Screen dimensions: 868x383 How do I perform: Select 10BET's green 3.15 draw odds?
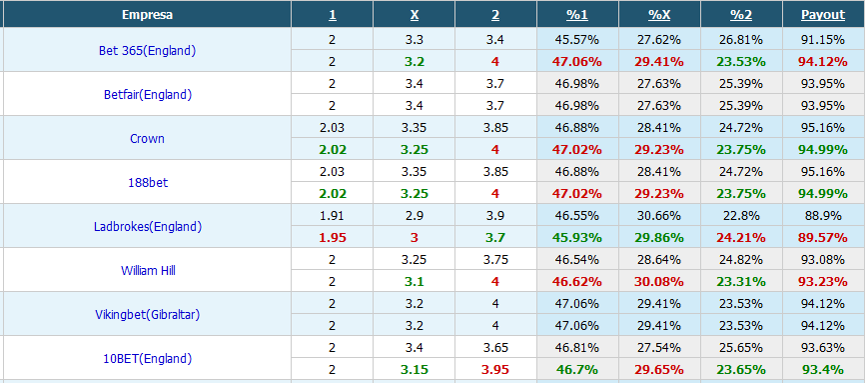point(415,370)
